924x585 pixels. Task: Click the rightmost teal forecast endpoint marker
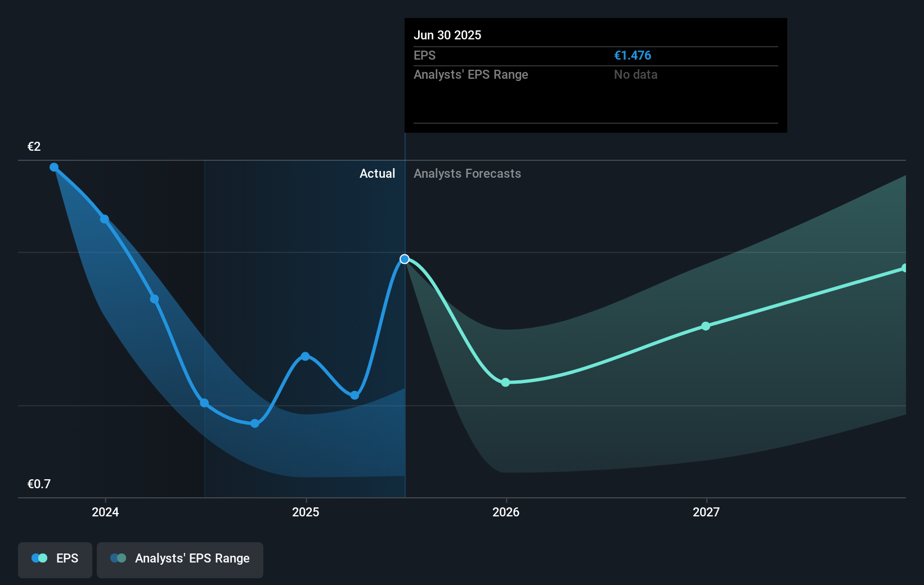click(905, 267)
